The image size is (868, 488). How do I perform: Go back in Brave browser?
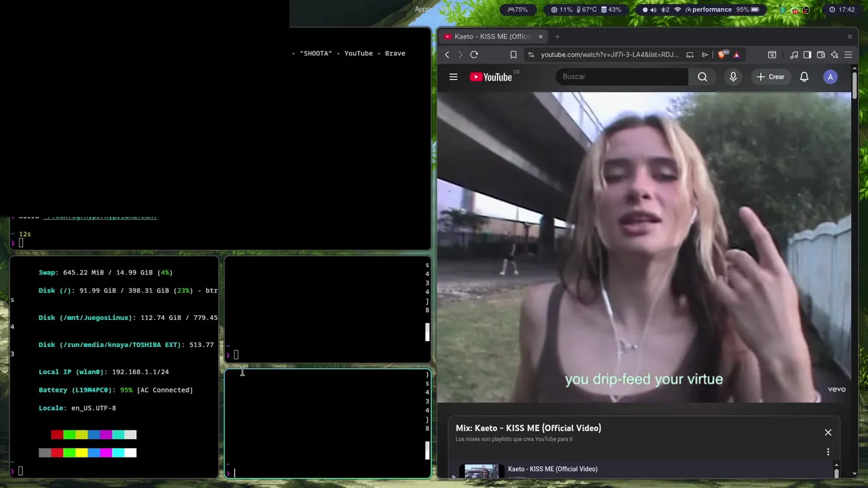(447, 55)
